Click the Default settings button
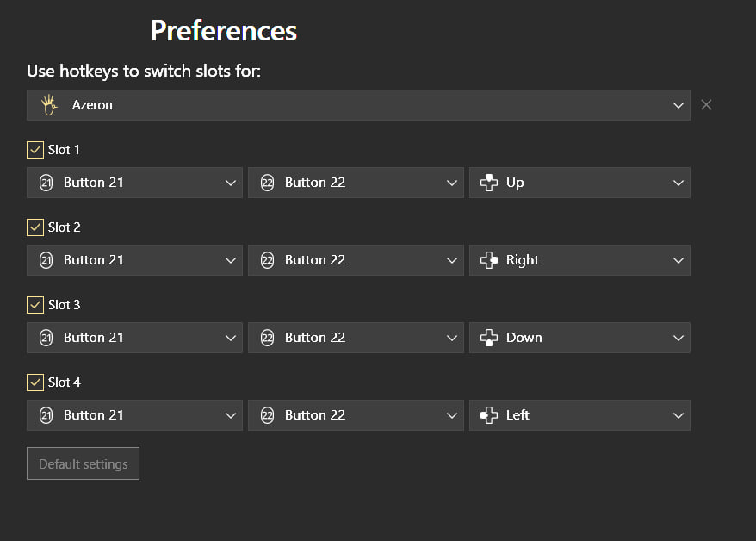 [83, 463]
